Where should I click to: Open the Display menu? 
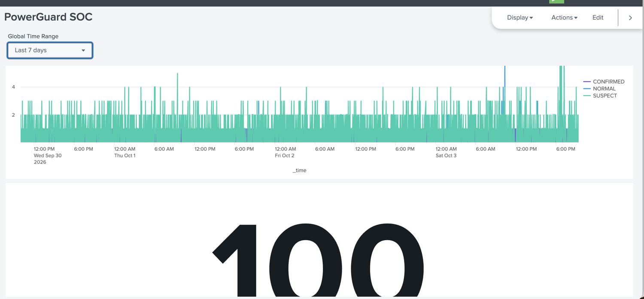tap(519, 18)
